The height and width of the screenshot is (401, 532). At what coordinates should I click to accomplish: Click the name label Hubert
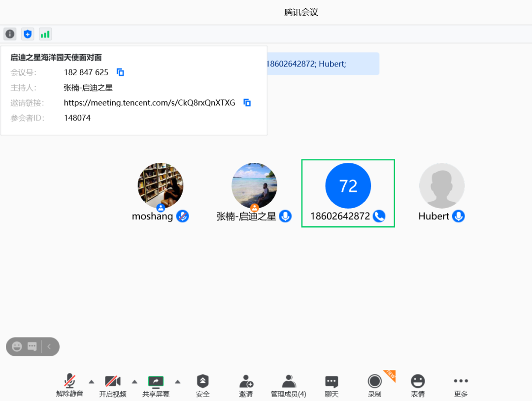pyautogui.click(x=433, y=216)
